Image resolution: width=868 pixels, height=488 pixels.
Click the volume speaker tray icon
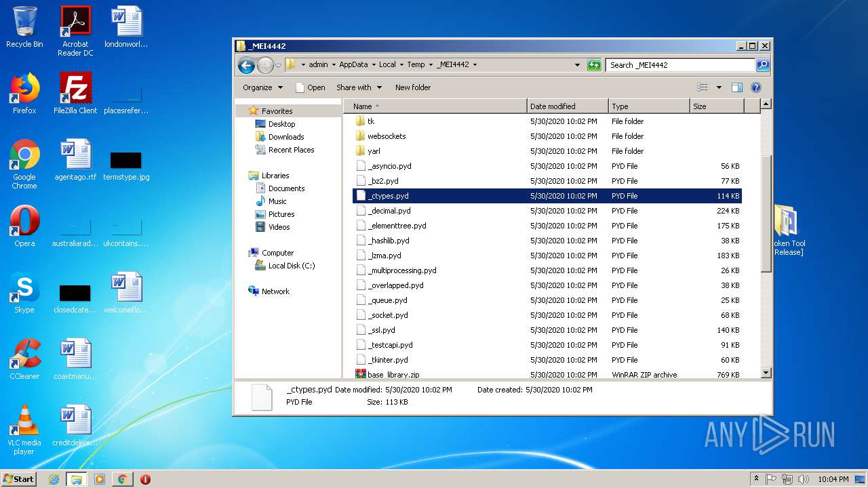tap(803, 479)
